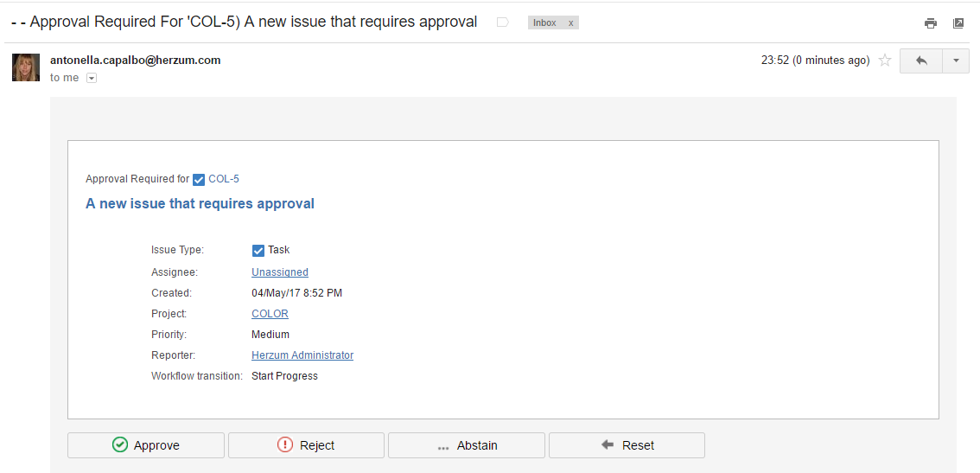Click the print email icon
The image size is (980, 473).
931,23
